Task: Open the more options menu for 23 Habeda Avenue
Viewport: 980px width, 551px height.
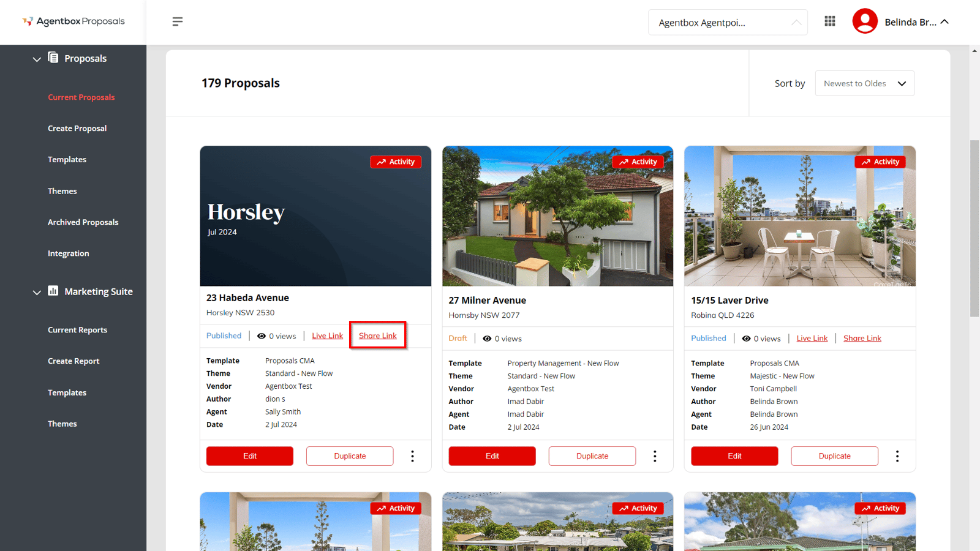Action: coord(412,456)
